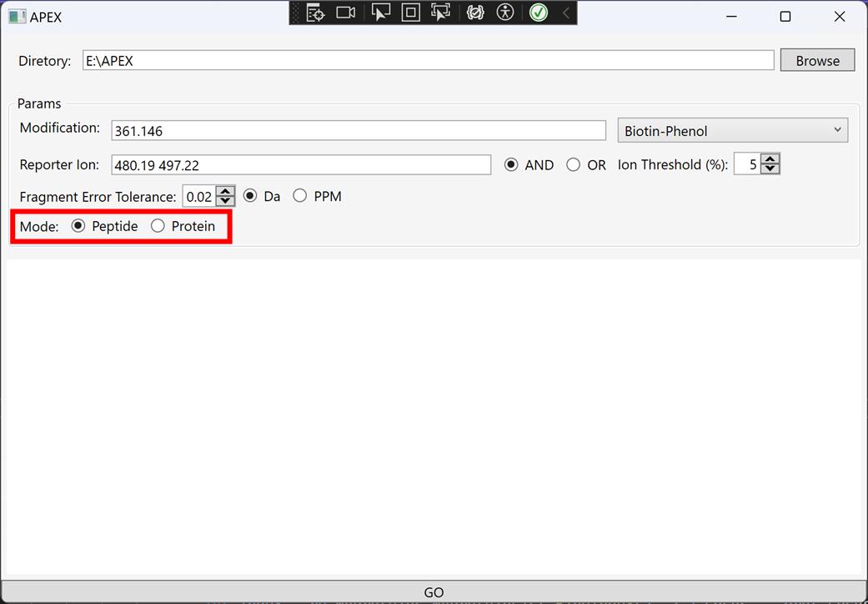868x604 pixels.
Task: Decrease the Fragment Error Tolerance value
Action: click(x=225, y=202)
